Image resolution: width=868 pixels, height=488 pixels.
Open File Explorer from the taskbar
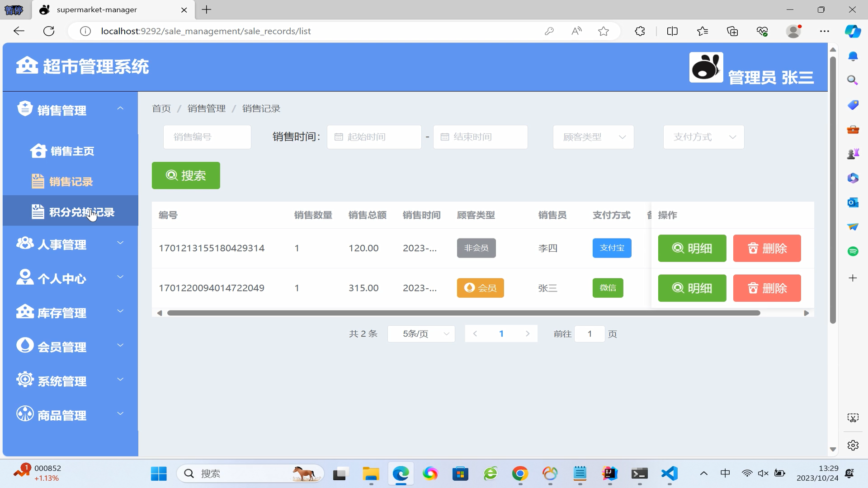click(x=371, y=474)
